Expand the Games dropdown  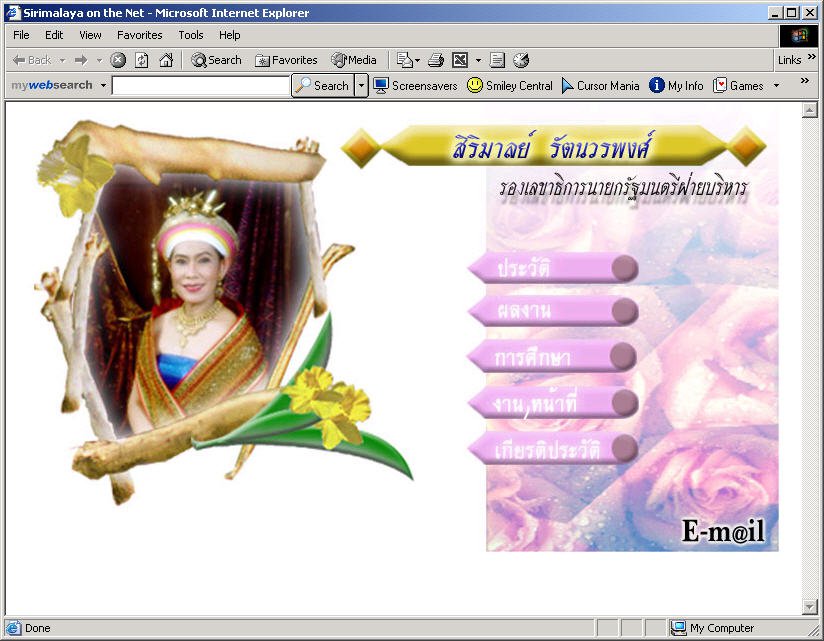pyautogui.click(x=776, y=86)
